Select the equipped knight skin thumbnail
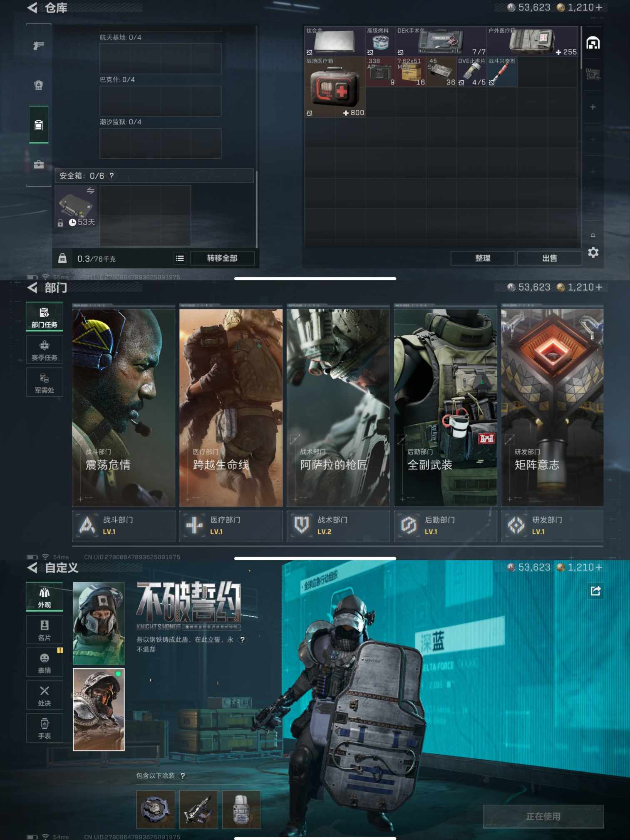 (99, 709)
